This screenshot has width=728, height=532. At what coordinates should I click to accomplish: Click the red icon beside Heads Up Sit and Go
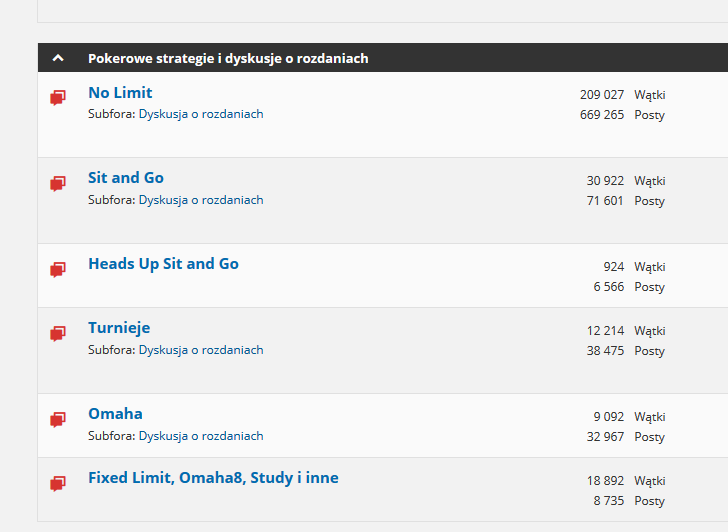58,269
